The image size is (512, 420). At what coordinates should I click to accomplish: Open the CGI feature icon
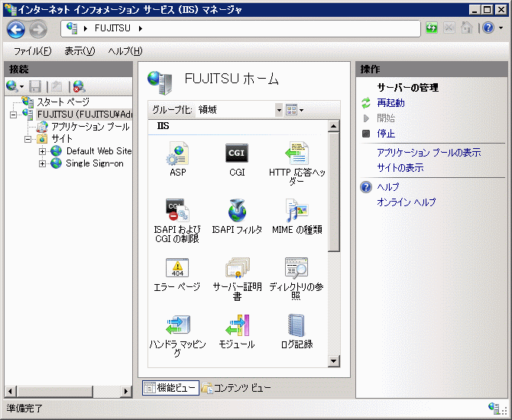[x=237, y=159]
